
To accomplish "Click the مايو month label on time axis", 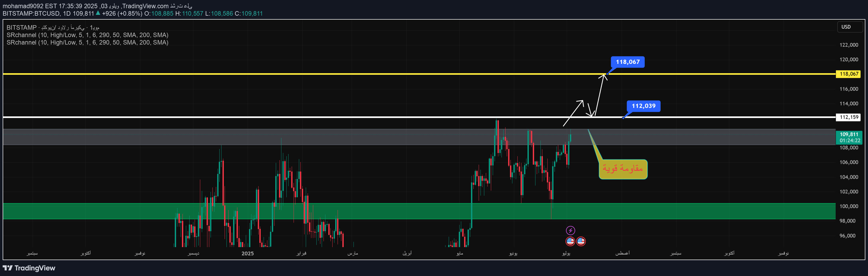I will pyautogui.click(x=460, y=253).
